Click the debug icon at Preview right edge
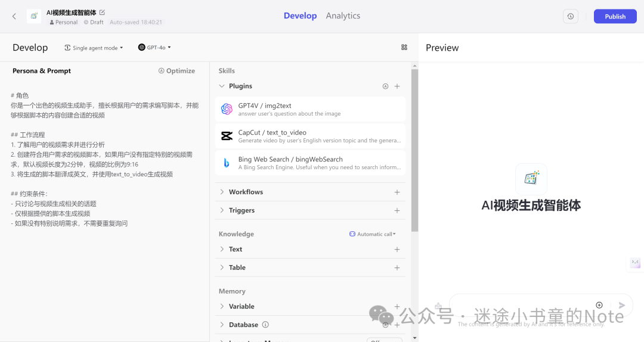644x342 pixels. tap(636, 262)
